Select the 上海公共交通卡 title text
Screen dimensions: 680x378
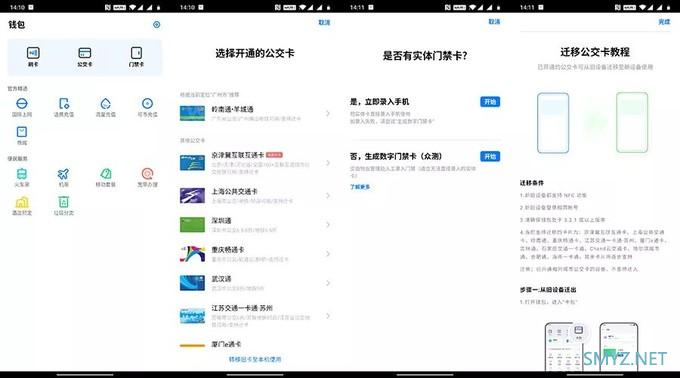pyautogui.click(x=235, y=191)
